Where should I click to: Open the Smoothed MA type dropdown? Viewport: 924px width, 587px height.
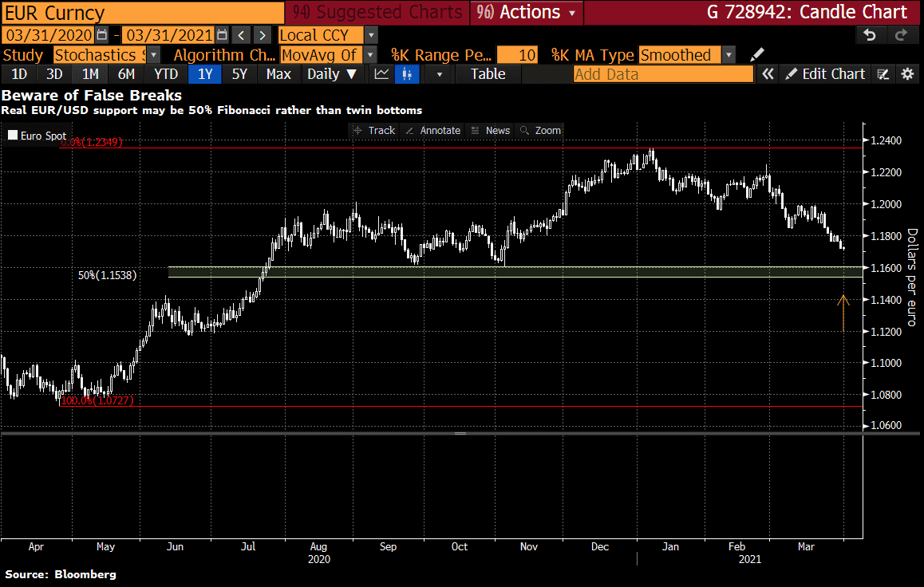tap(729, 55)
